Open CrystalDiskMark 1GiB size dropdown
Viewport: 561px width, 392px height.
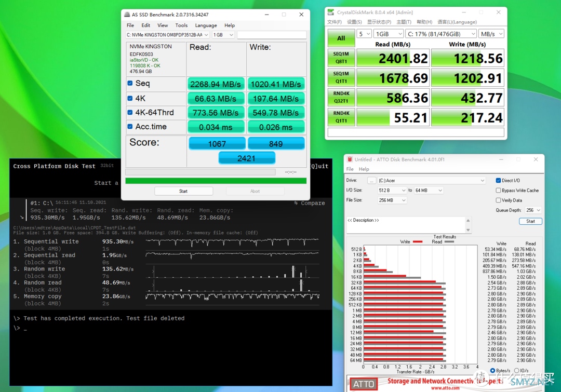point(389,34)
